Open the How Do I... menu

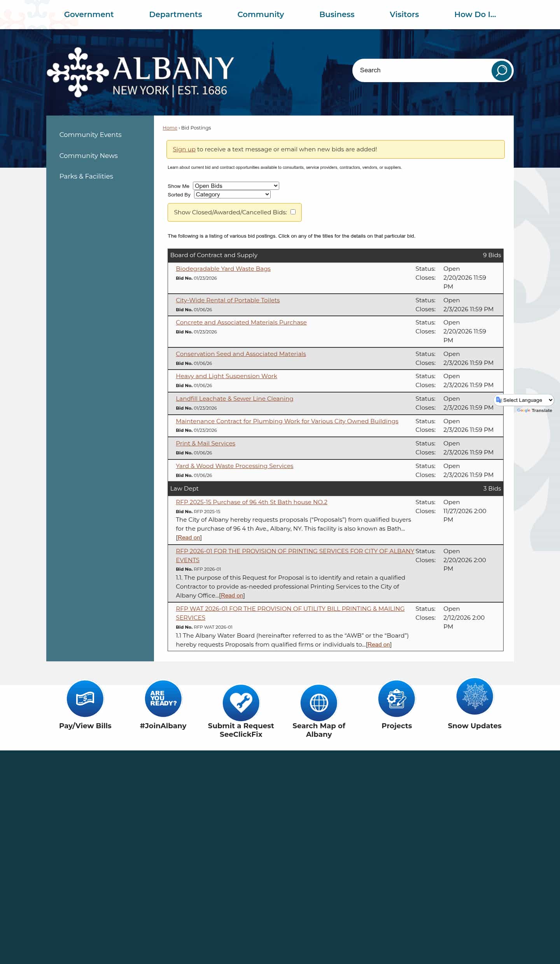point(475,14)
